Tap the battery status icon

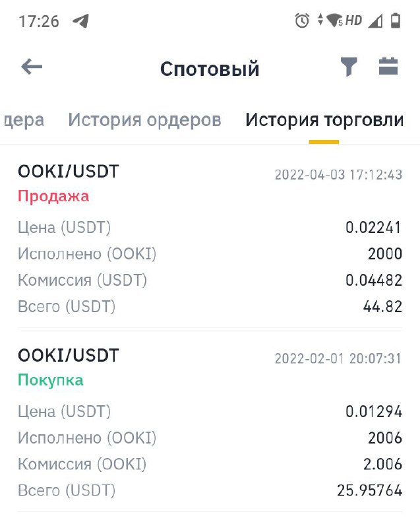point(396,20)
